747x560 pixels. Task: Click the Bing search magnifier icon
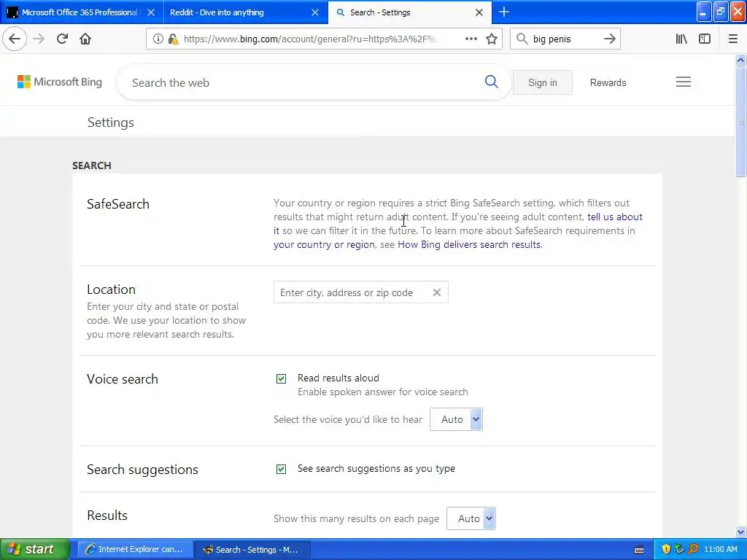491,82
